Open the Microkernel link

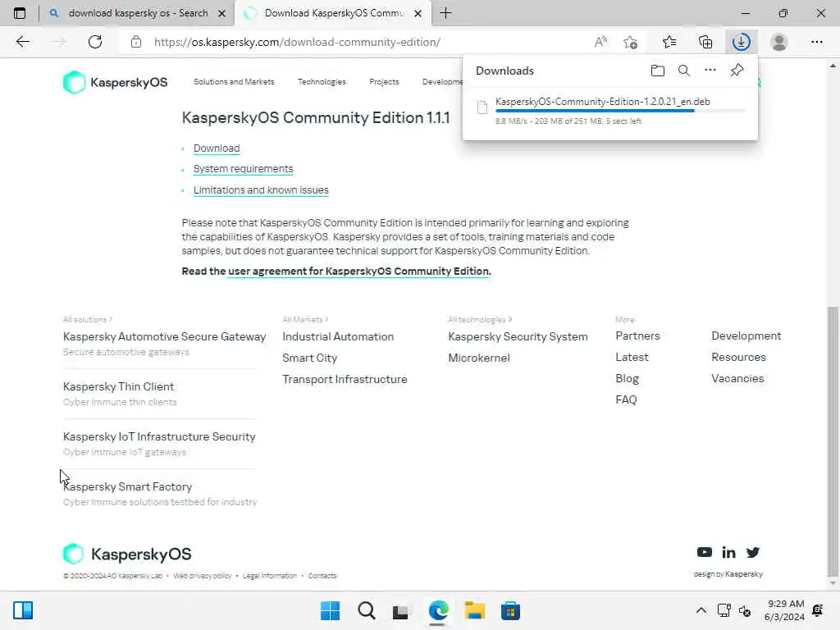[x=479, y=358]
